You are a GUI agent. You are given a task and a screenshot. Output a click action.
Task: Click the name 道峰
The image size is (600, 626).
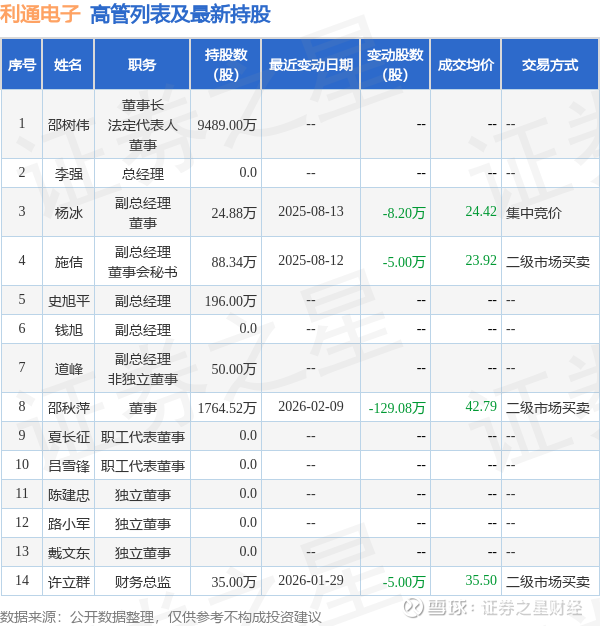click(x=69, y=368)
